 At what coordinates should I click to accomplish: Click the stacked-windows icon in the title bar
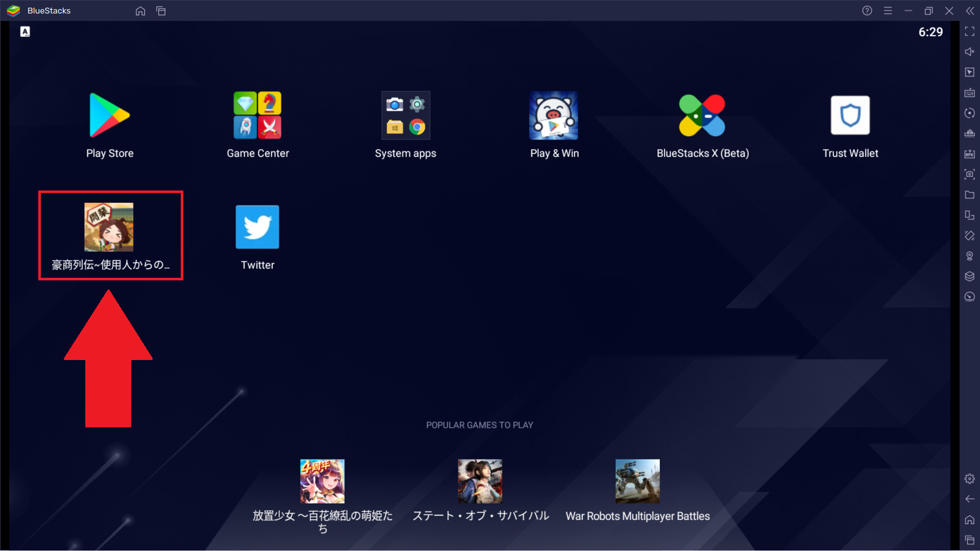[x=161, y=11]
